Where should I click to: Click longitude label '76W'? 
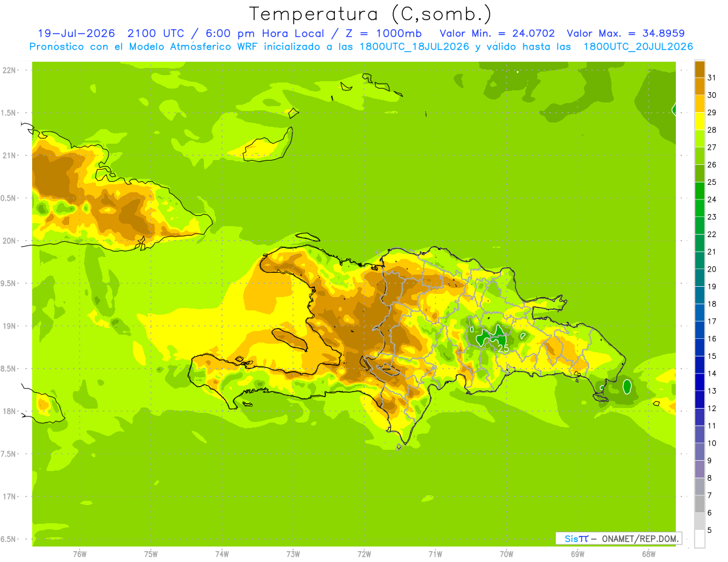click(x=79, y=554)
